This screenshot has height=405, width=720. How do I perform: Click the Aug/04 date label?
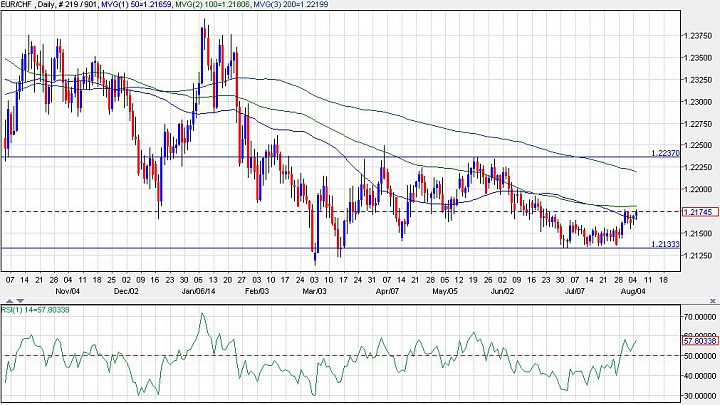633,291
